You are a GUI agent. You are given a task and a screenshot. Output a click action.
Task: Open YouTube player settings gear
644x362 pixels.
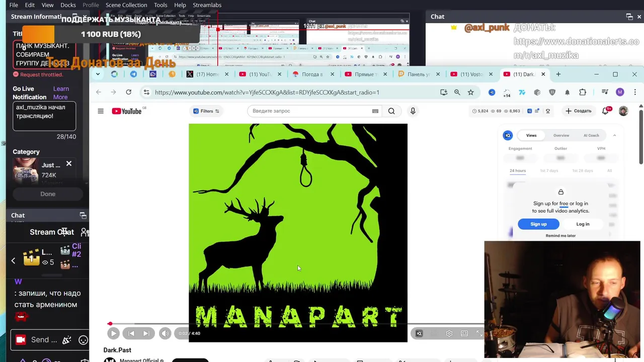click(449, 333)
